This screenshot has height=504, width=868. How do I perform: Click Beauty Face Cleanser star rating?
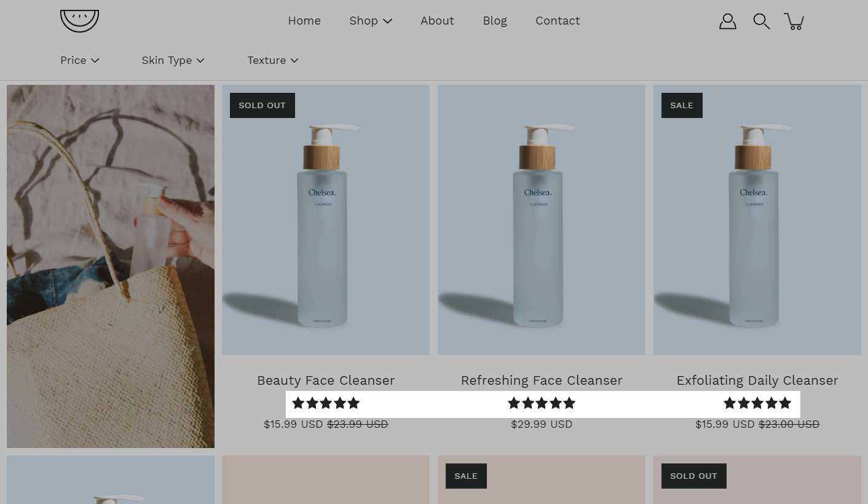point(326,403)
